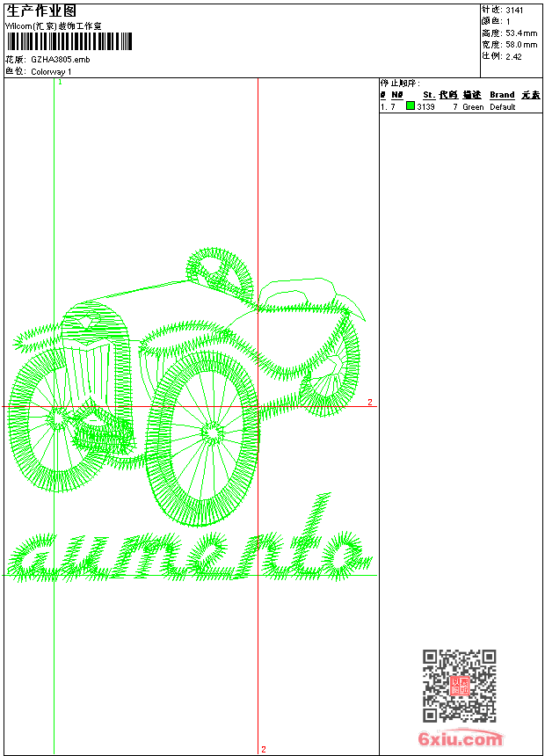Click the St. column header

[x=428, y=95]
